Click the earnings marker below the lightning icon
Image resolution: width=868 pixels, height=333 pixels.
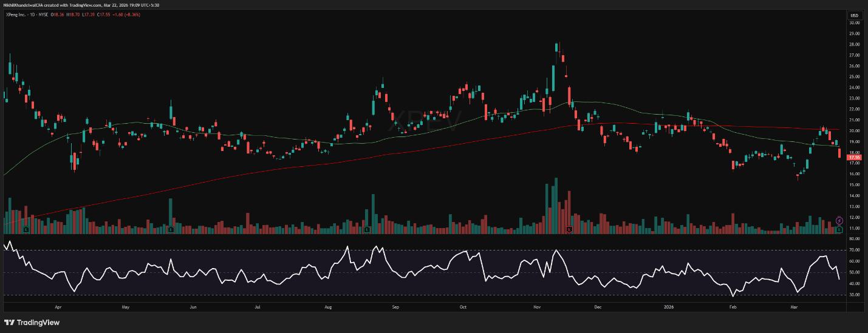click(839, 230)
